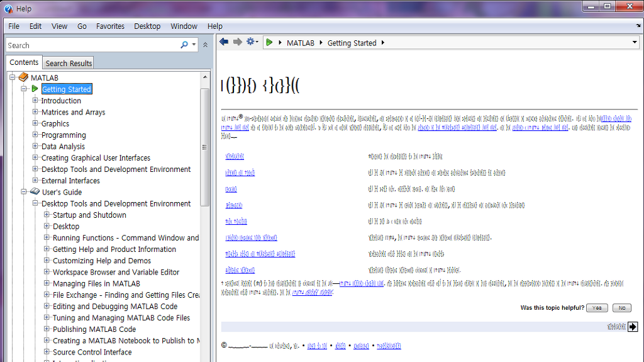This screenshot has height=362, width=644.
Task: Select Creating a MATLAB Notebook item
Action: pyautogui.click(x=126, y=341)
